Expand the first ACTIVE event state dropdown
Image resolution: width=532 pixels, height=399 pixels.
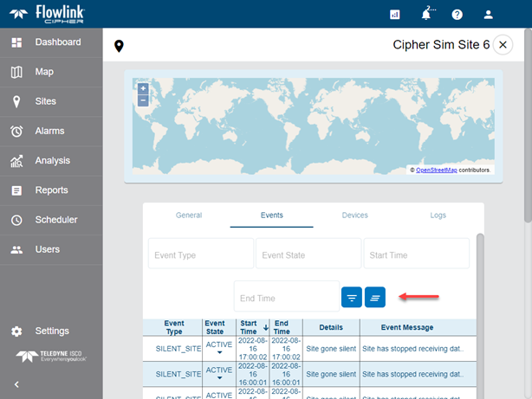pyautogui.click(x=219, y=352)
